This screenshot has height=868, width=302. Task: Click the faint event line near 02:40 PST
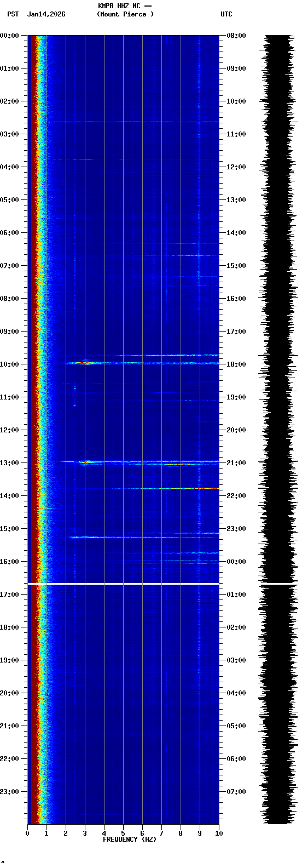pyautogui.click(x=133, y=122)
